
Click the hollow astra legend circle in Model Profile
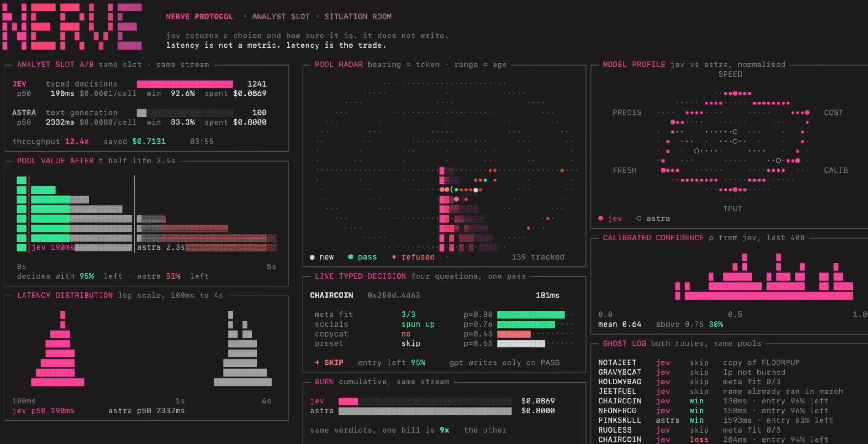639,219
